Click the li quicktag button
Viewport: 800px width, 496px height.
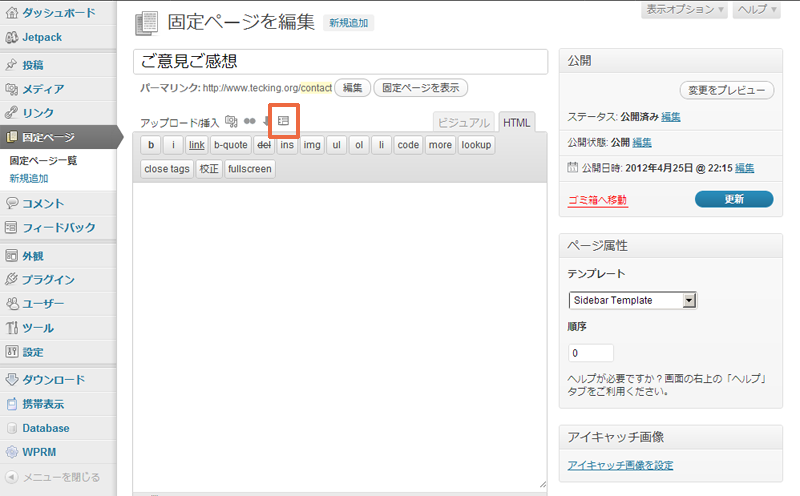pos(381,145)
